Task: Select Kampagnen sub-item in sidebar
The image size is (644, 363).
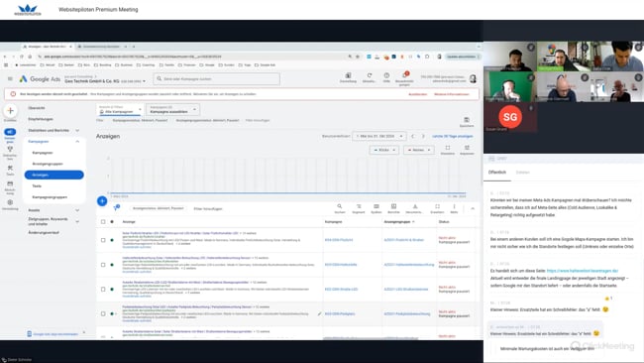Action: click(x=43, y=153)
